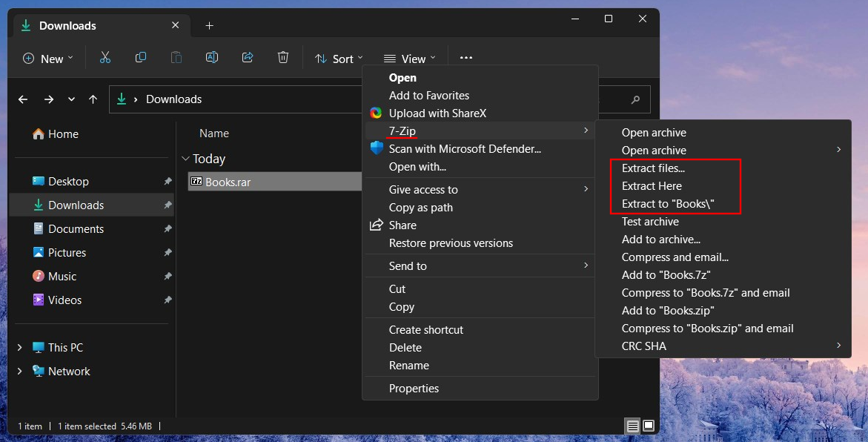Image resolution: width=868 pixels, height=442 pixels.
Task: Click the Copy icon in toolbar
Action: point(141,58)
